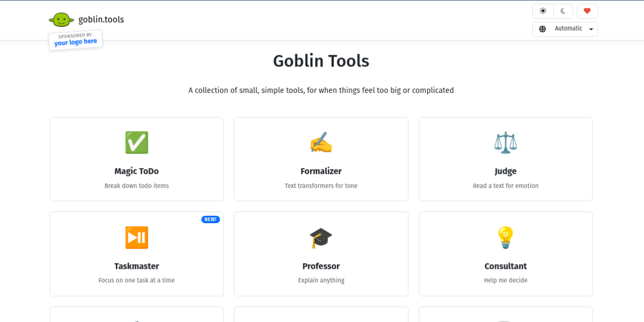
Task: Open the Professor title link
Action: 321,266
